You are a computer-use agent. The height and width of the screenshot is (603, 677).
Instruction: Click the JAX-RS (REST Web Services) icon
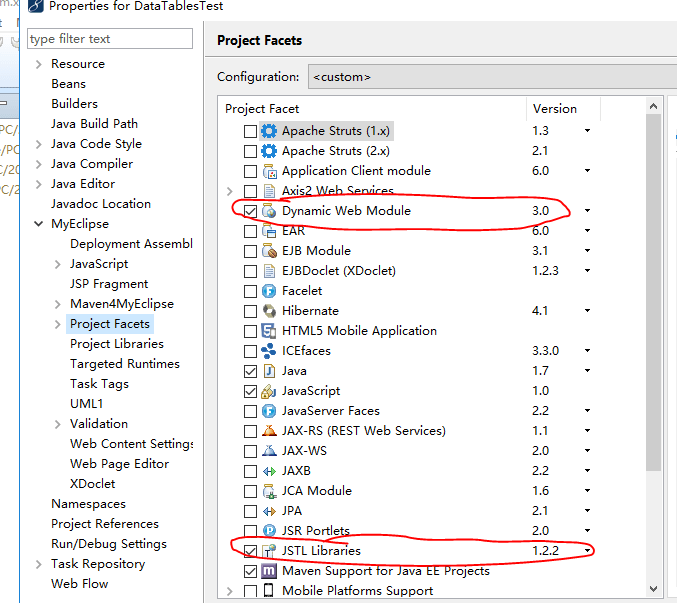pyautogui.click(x=269, y=431)
